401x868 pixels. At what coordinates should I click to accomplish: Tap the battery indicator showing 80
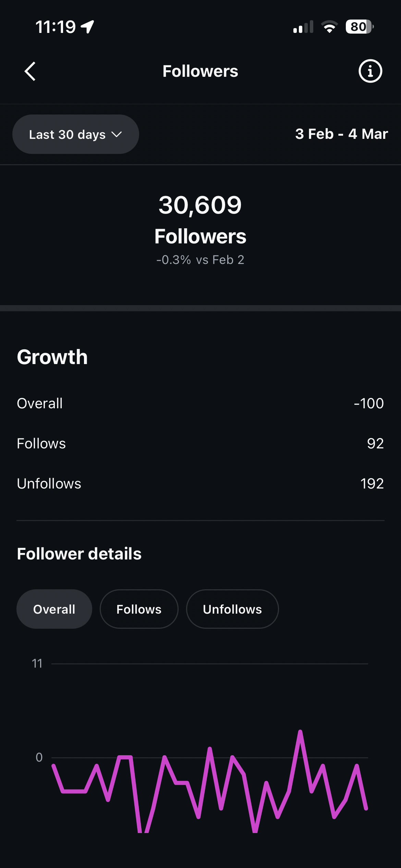click(359, 27)
